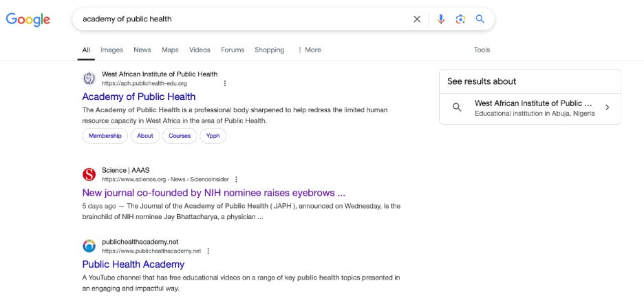Click the Science | AAAS site name

126,170
